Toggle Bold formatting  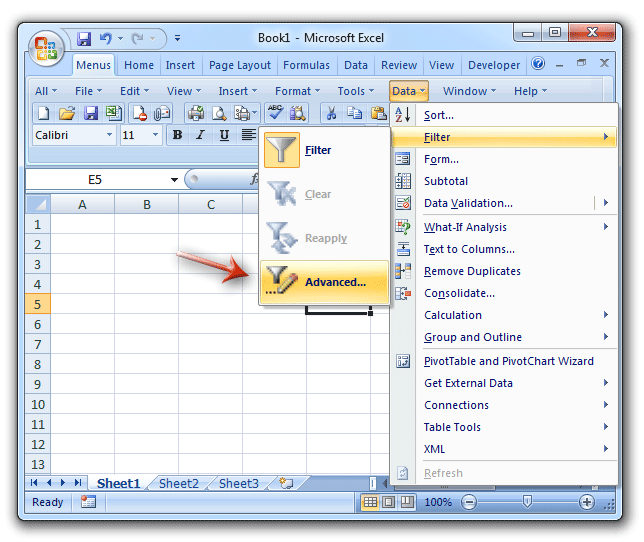[x=177, y=135]
